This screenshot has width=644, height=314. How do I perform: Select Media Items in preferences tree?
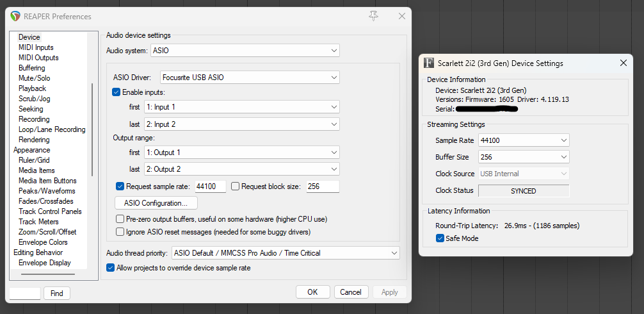click(36, 170)
